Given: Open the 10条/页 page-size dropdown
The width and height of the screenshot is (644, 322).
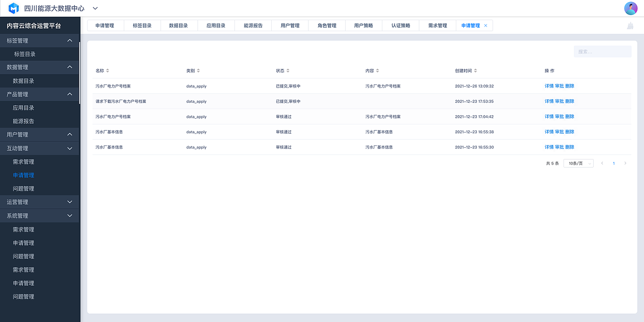Looking at the screenshot, I should point(578,163).
